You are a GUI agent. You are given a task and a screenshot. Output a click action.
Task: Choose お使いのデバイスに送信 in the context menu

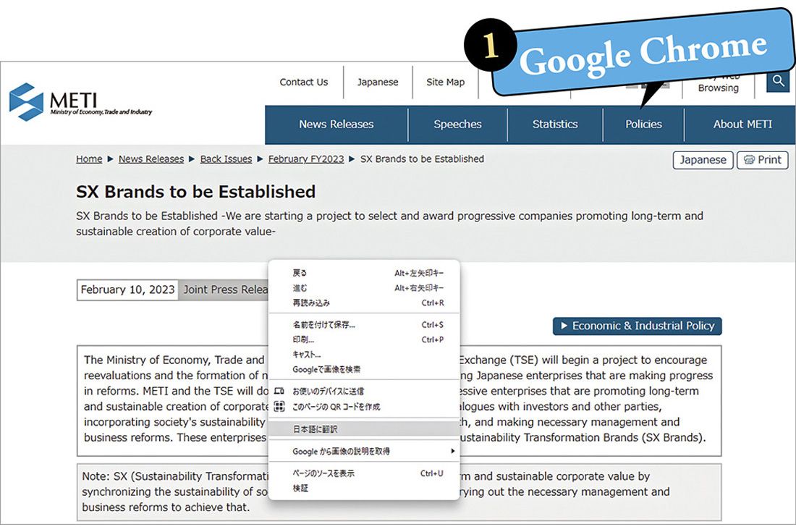(x=364, y=391)
